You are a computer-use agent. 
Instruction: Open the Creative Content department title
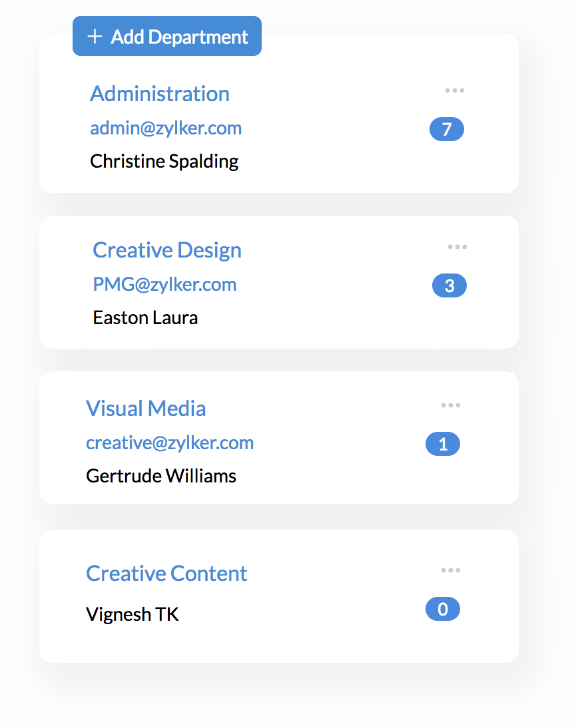coord(166,574)
